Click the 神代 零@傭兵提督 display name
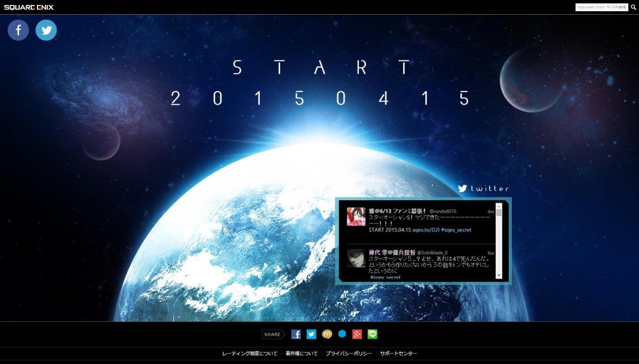Image resolution: width=639 pixels, height=364 pixels. tap(391, 252)
